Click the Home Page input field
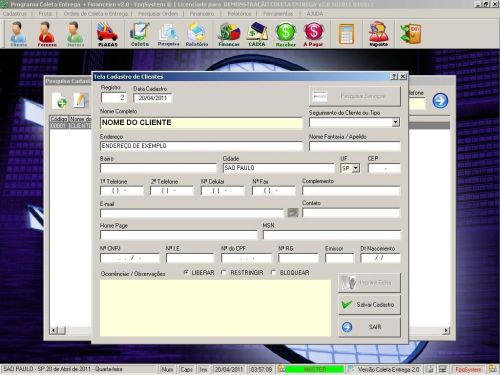Screen dimensions: 500x375 (179, 235)
